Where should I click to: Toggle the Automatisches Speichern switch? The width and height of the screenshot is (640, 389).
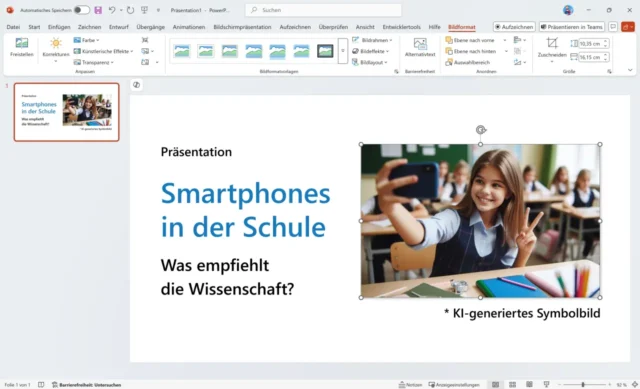tap(82, 10)
